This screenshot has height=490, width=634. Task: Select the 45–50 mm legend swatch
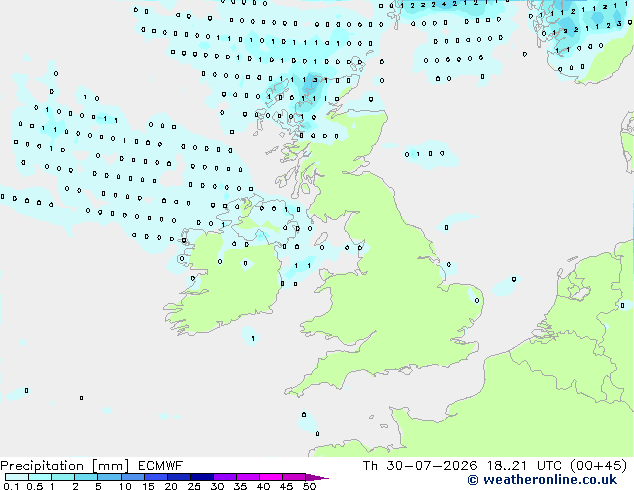[x=294, y=477]
